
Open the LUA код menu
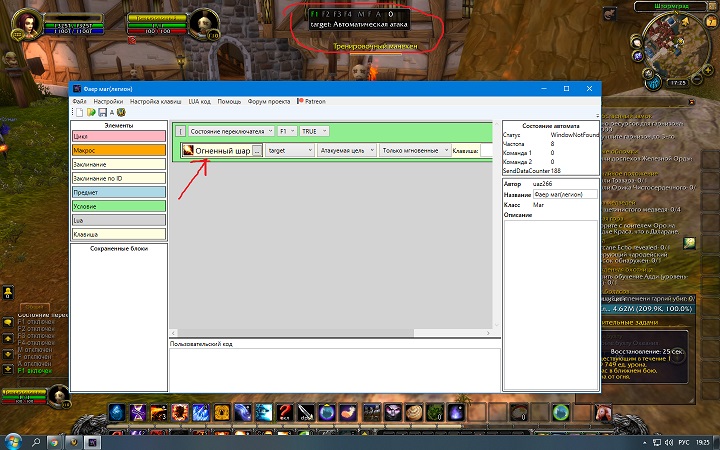[199, 101]
